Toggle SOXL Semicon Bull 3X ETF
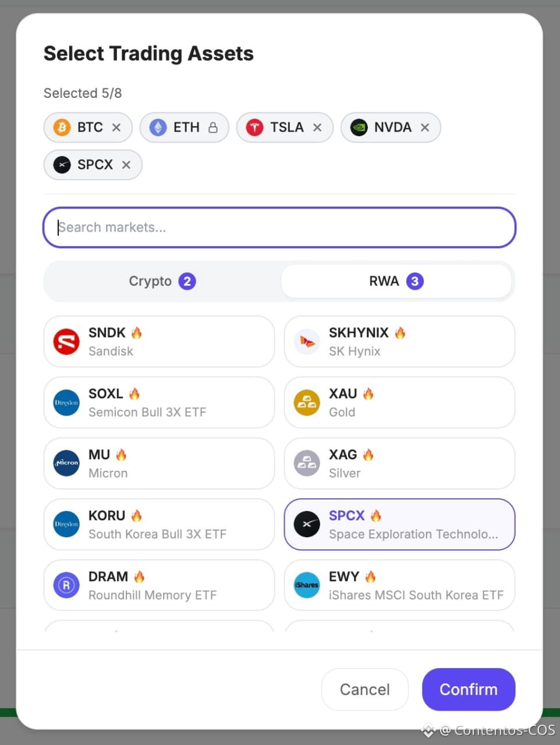560x745 pixels. tap(159, 403)
